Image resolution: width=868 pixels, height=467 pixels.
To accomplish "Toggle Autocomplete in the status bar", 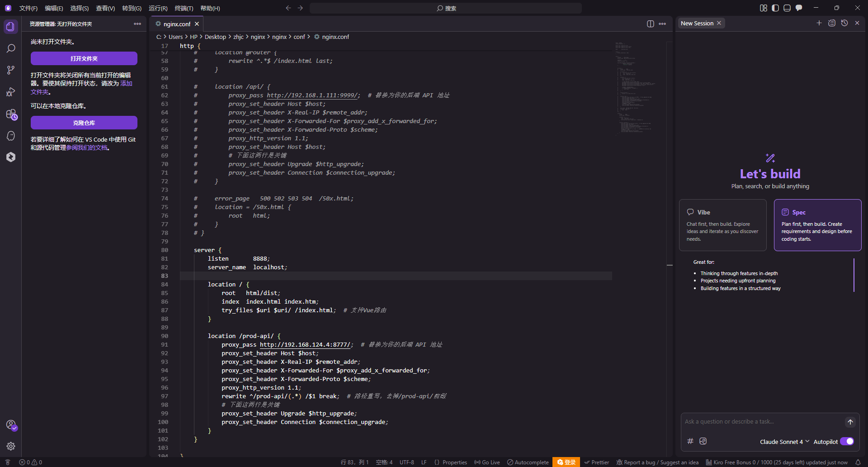I will click(x=528, y=462).
